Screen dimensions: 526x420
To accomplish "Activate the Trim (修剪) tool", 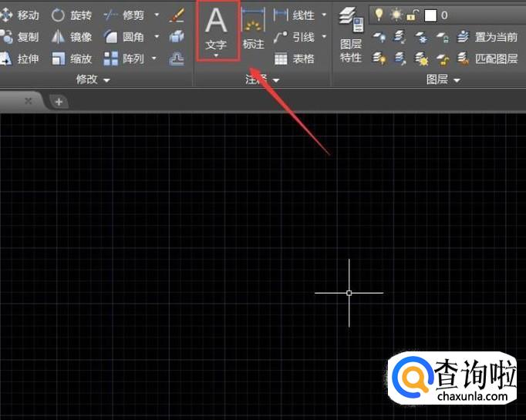I will [x=123, y=15].
